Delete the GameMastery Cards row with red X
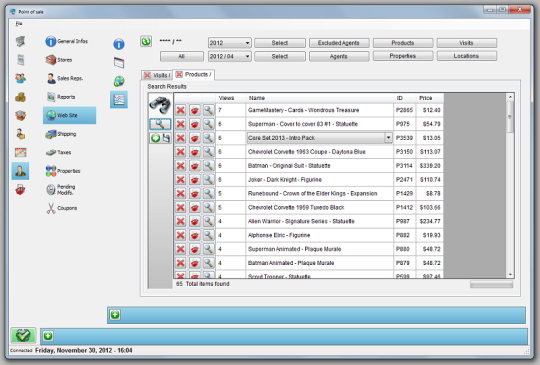The width and height of the screenshot is (540, 365). (x=180, y=110)
